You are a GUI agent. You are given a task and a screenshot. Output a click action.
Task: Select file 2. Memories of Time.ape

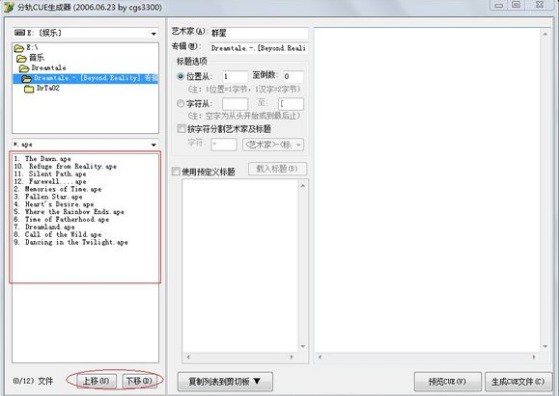pyautogui.click(x=58, y=189)
